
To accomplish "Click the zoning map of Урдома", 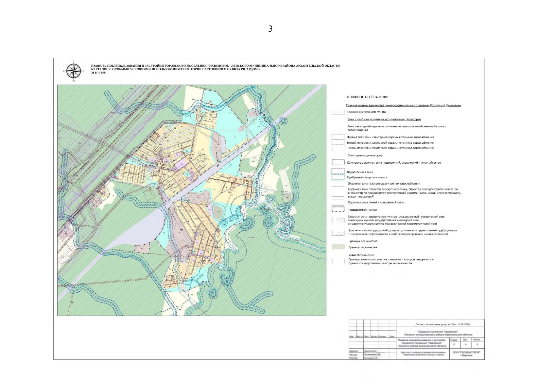I will [x=192, y=200].
